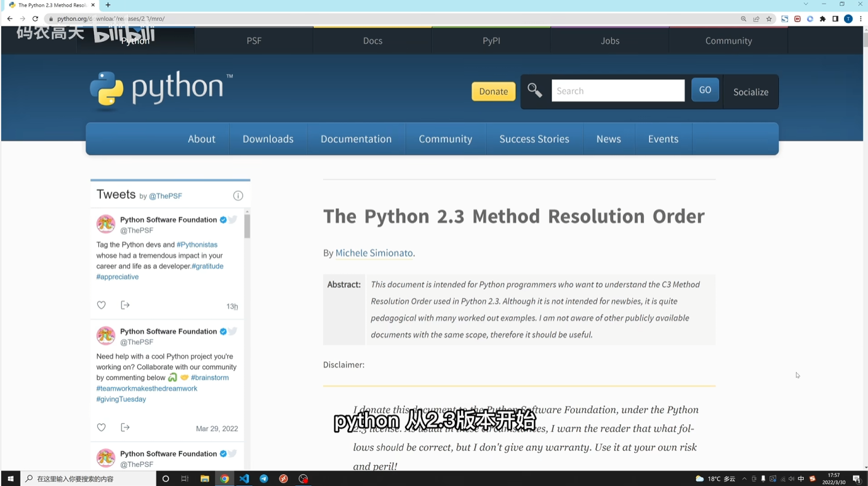Click the browser address bar URL
This screenshot has width=868, height=486.
pos(111,19)
